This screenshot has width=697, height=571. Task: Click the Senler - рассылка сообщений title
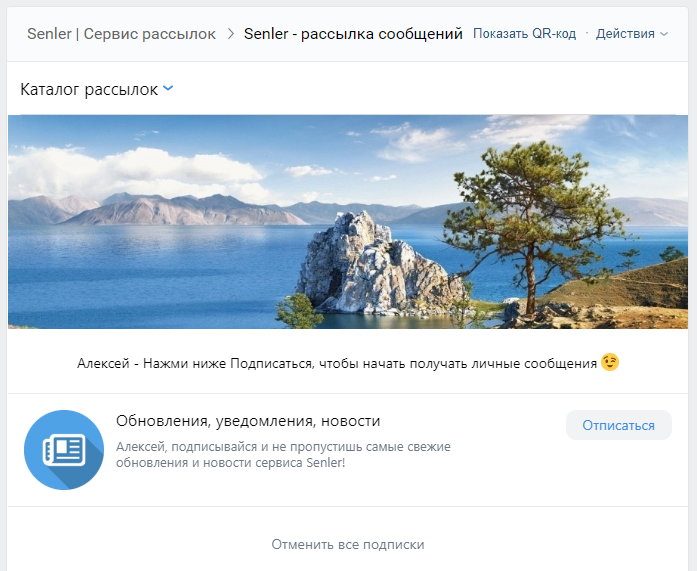(x=355, y=34)
